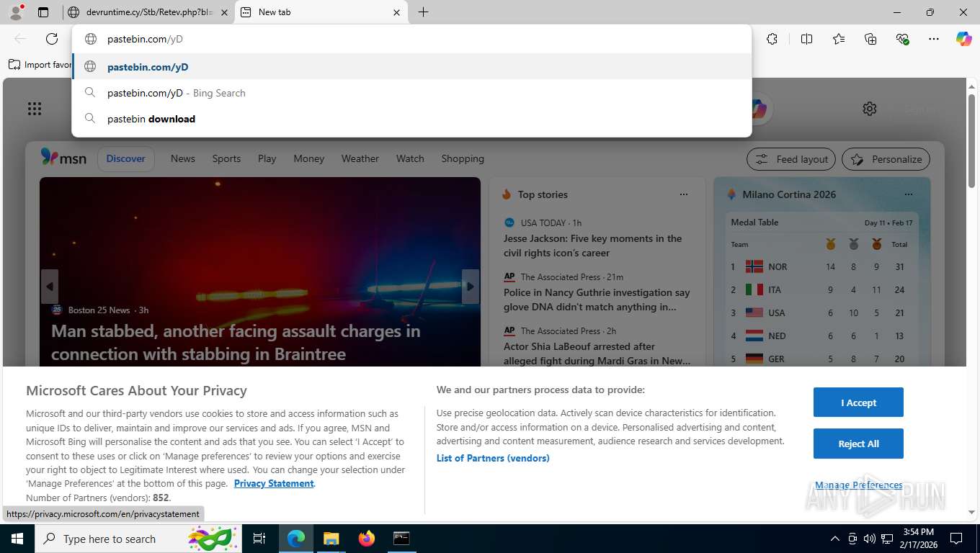
Task: Read Jesse Jackson five key moments story
Action: [592, 246]
